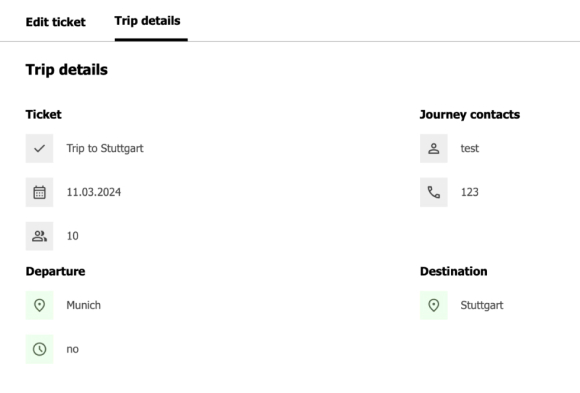Select the Trip details tab
580x393 pixels.
coord(147,21)
